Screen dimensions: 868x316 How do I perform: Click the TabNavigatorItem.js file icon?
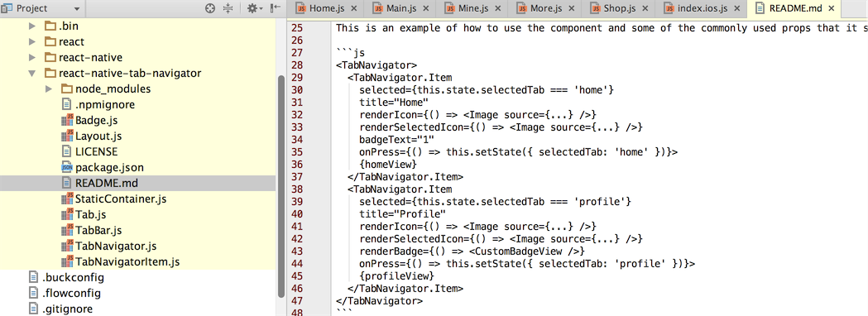pyautogui.click(x=67, y=261)
